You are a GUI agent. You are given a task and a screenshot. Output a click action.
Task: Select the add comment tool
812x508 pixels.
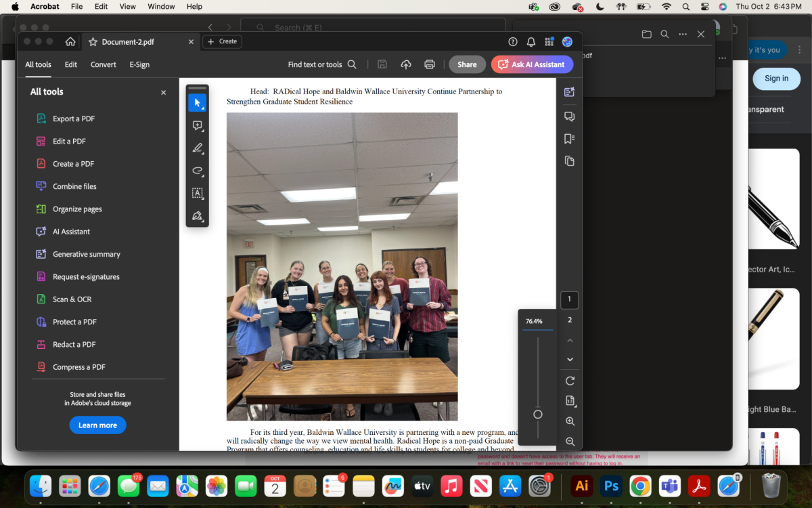[197, 125]
